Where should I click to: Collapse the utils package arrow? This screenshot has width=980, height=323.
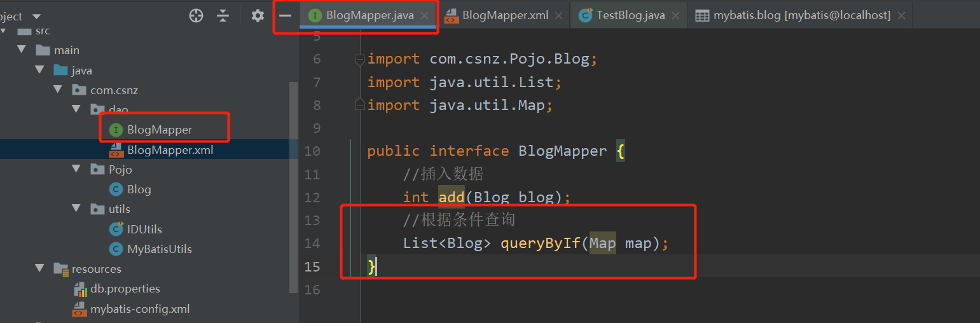(x=77, y=209)
